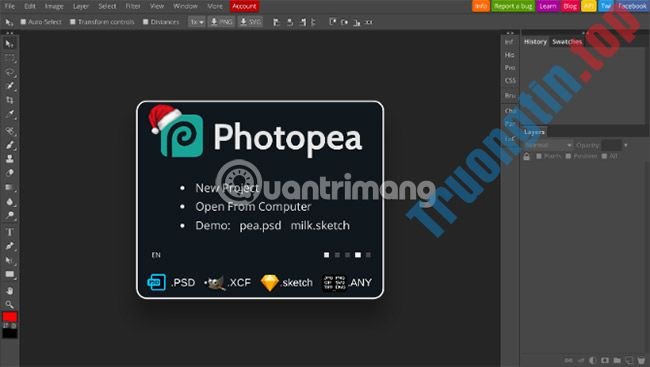Select the Path Select arrow tool
The image size is (650, 367).
tap(9, 260)
